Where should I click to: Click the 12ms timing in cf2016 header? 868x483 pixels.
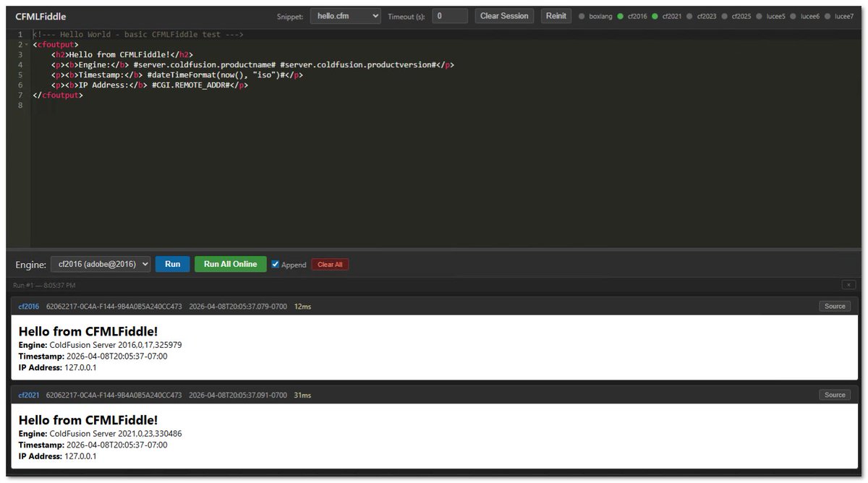click(x=302, y=307)
